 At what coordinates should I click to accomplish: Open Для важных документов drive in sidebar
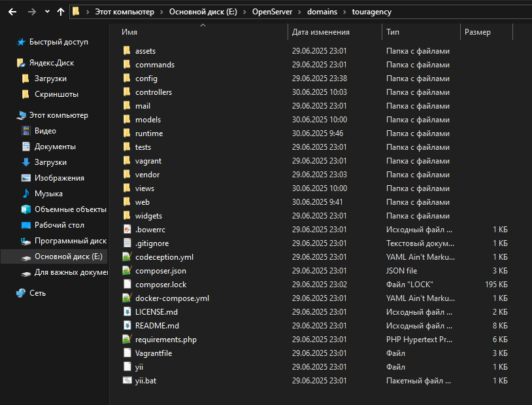click(71, 272)
